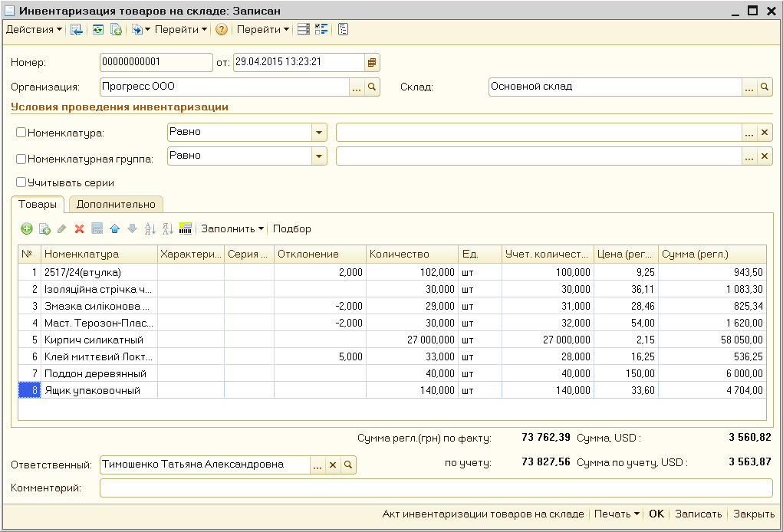Expand the Равно dropdown for Номенклатура

click(319, 133)
